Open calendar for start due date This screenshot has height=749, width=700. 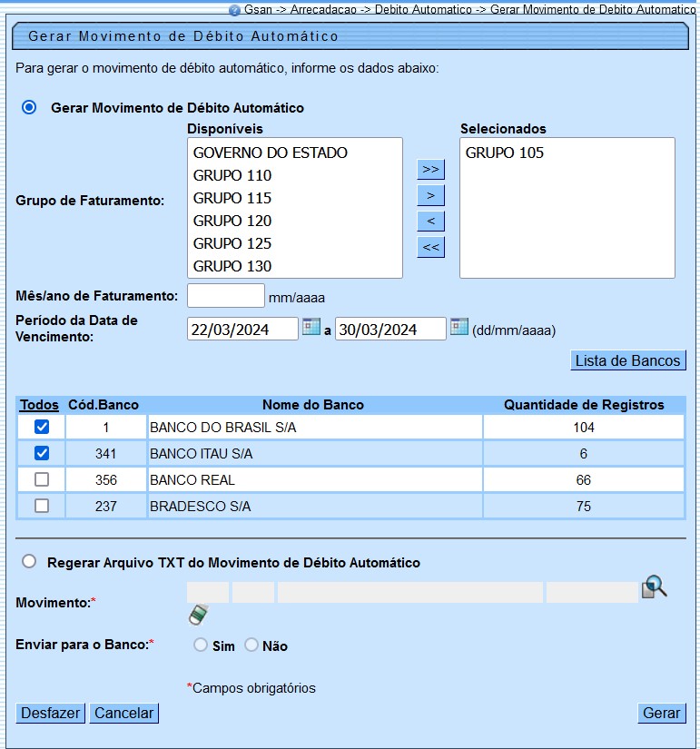(311, 327)
